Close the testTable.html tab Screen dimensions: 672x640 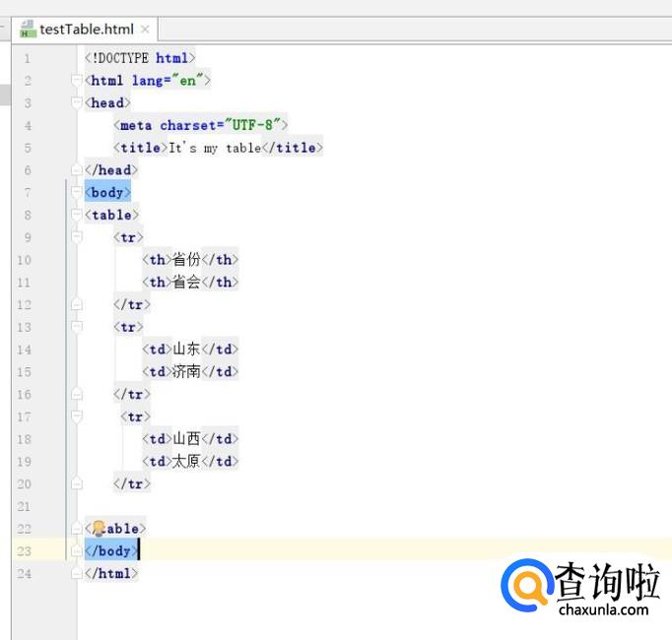pyautogui.click(x=146, y=30)
